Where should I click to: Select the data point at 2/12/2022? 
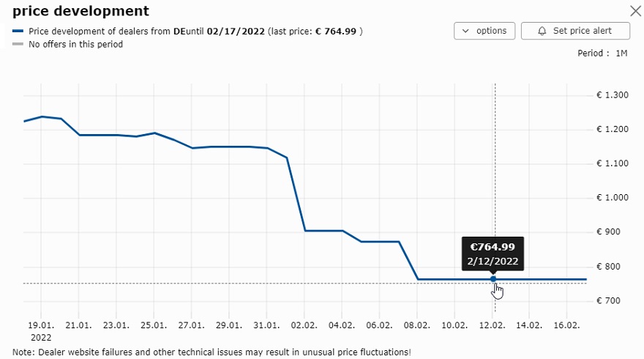point(493,279)
